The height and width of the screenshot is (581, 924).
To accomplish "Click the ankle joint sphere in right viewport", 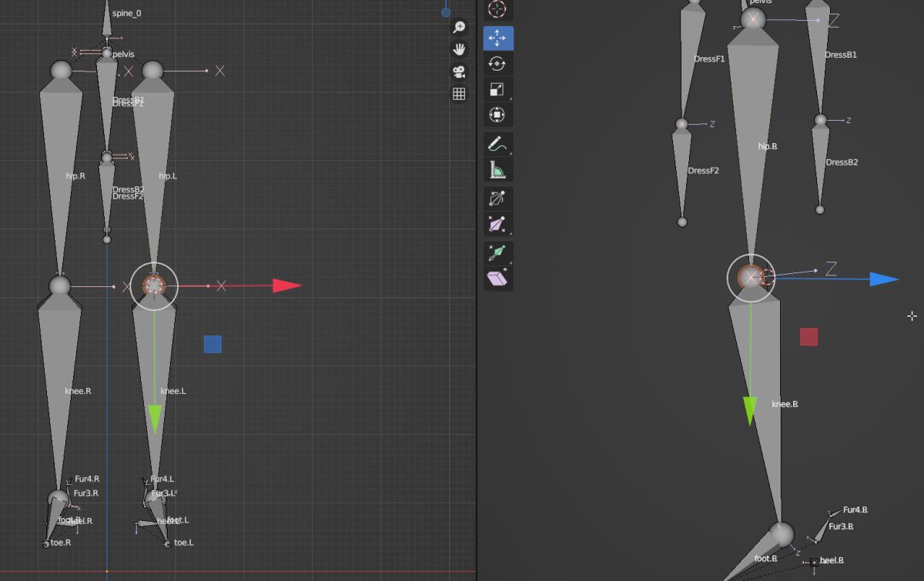I will click(x=781, y=533).
